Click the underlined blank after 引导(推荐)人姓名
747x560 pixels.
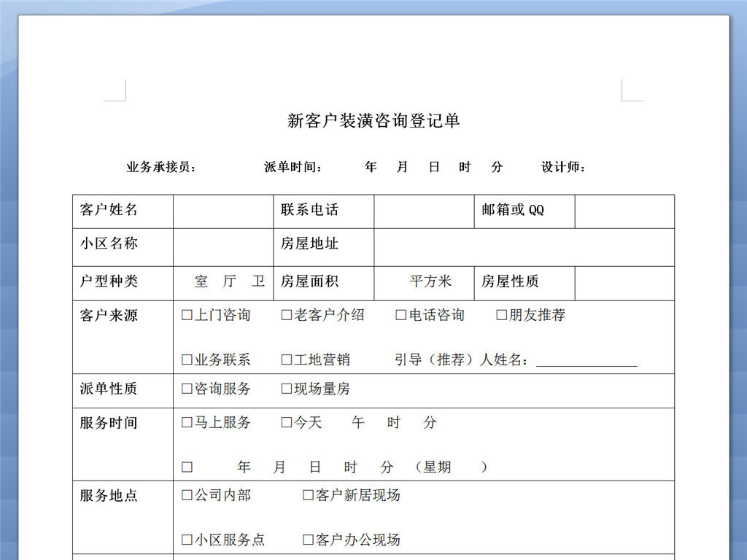pyautogui.click(x=587, y=360)
